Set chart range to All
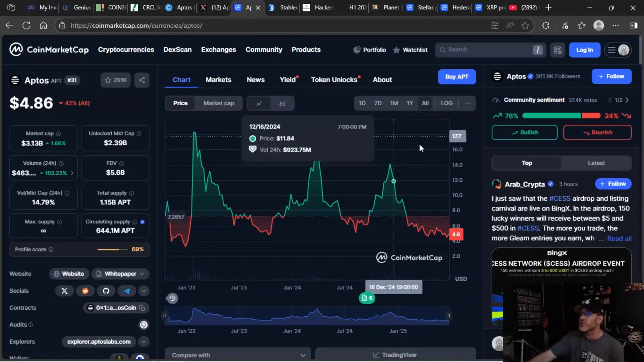Image resolution: width=644 pixels, height=362 pixels. click(x=425, y=103)
